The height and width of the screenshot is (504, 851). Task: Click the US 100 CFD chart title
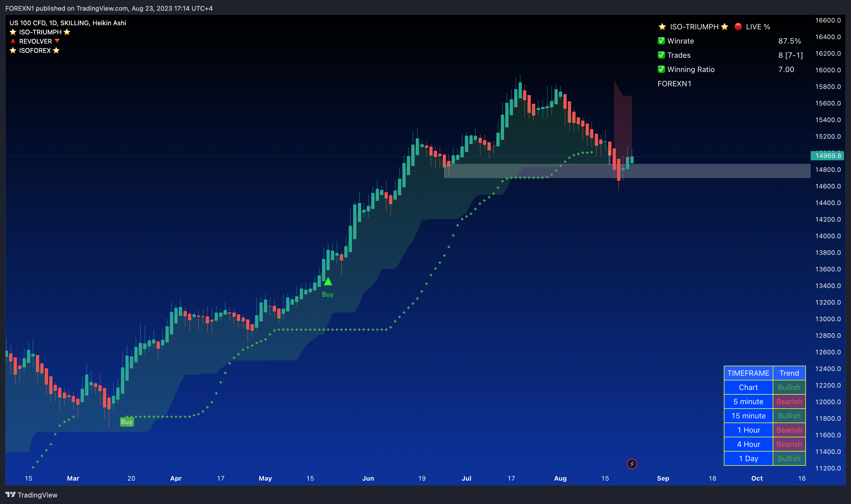68,23
